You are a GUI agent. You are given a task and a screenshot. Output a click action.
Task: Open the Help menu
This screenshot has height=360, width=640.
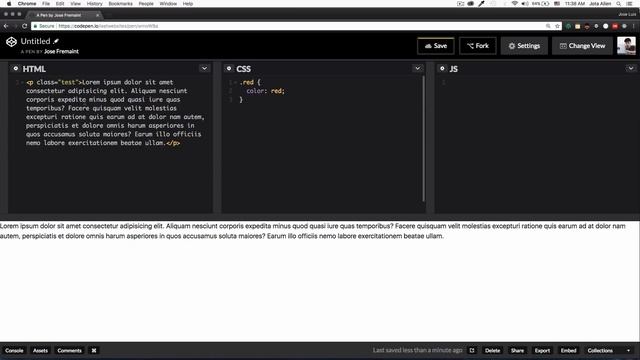pos(188,4)
